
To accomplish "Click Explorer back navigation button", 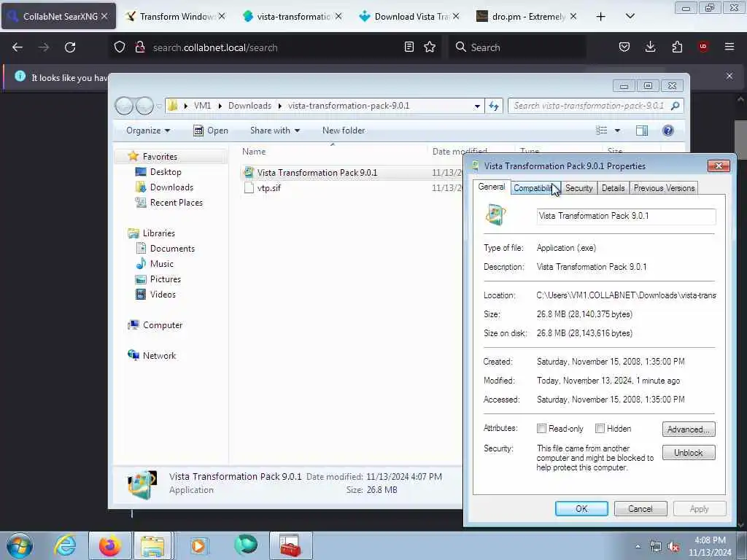I will coord(124,106).
